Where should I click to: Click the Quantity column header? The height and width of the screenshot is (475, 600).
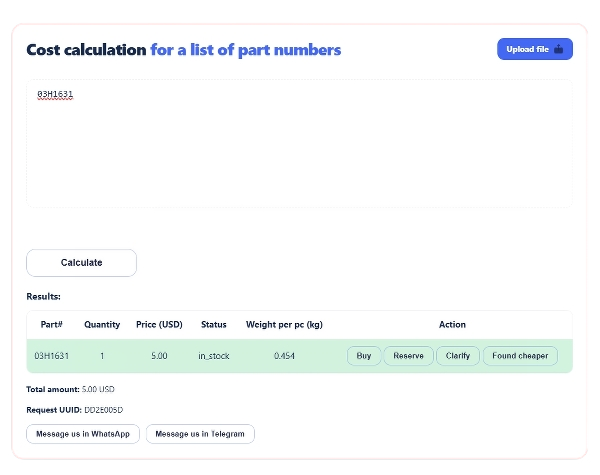tap(102, 325)
